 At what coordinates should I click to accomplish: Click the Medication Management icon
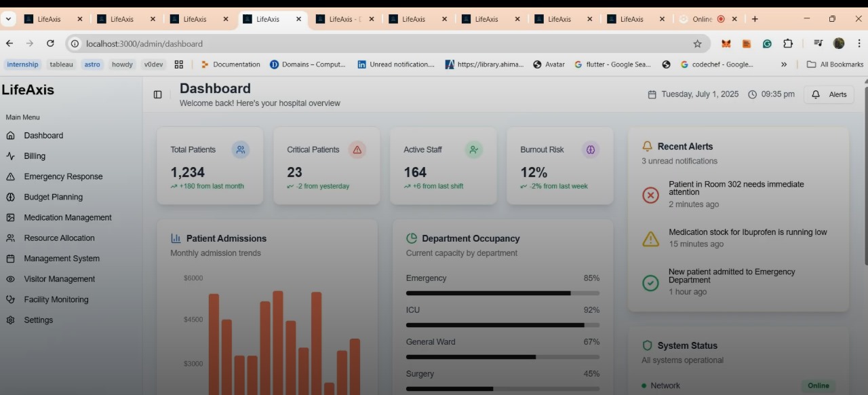10,218
